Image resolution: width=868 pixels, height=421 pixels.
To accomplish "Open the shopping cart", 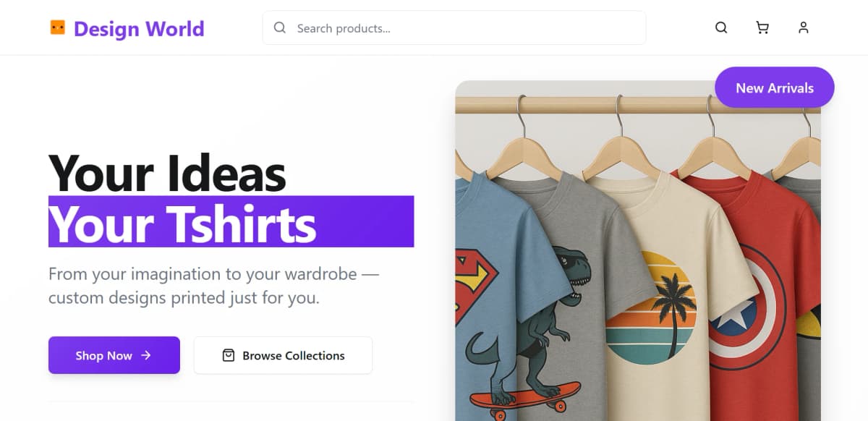I will 762,28.
